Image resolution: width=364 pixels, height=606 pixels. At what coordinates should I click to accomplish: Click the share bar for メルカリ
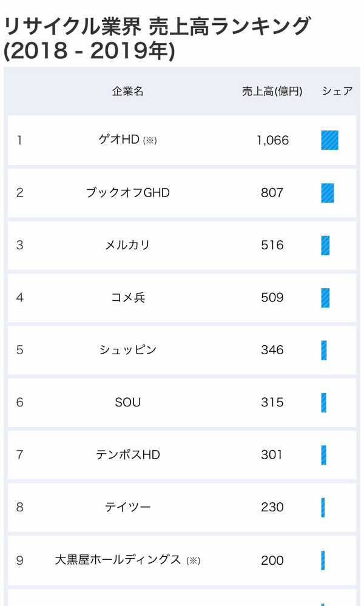tap(325, 246)
